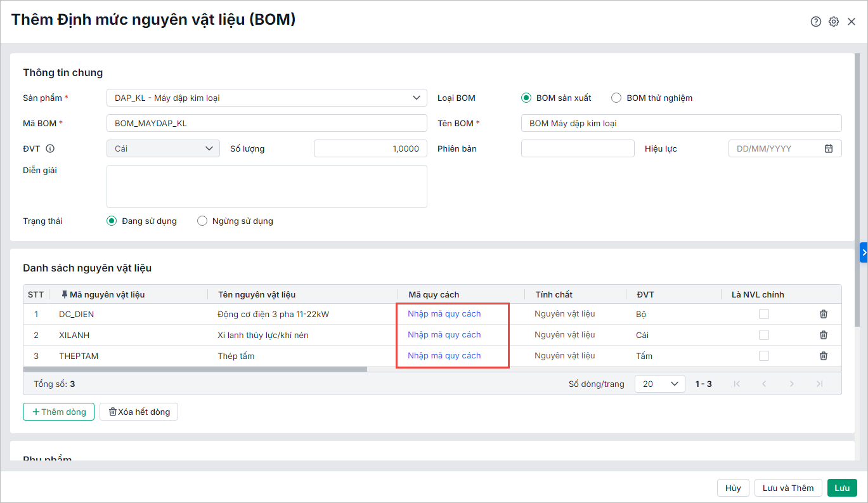Open the Hiệu lực calendar picker icon

(x=828, y=148)
